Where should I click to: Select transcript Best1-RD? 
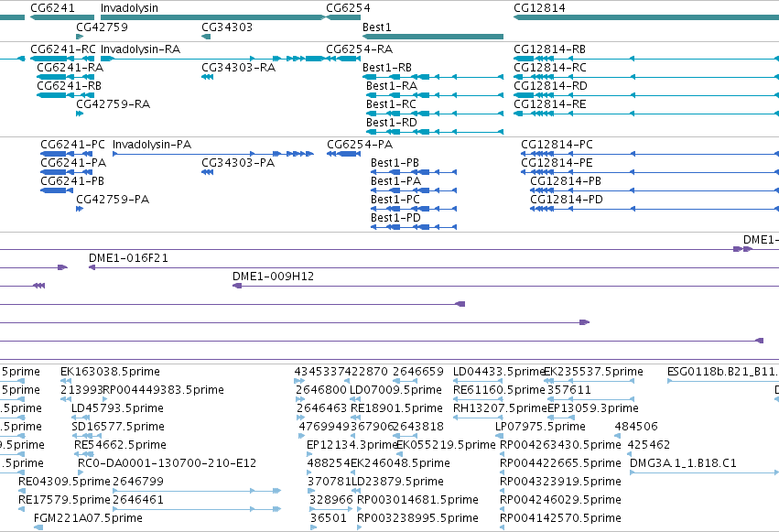(435, 132)
